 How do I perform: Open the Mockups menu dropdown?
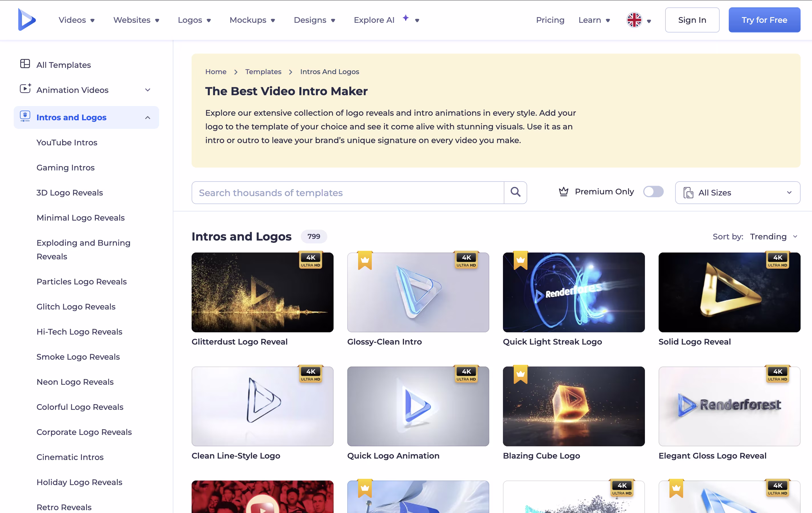(252, 20)
